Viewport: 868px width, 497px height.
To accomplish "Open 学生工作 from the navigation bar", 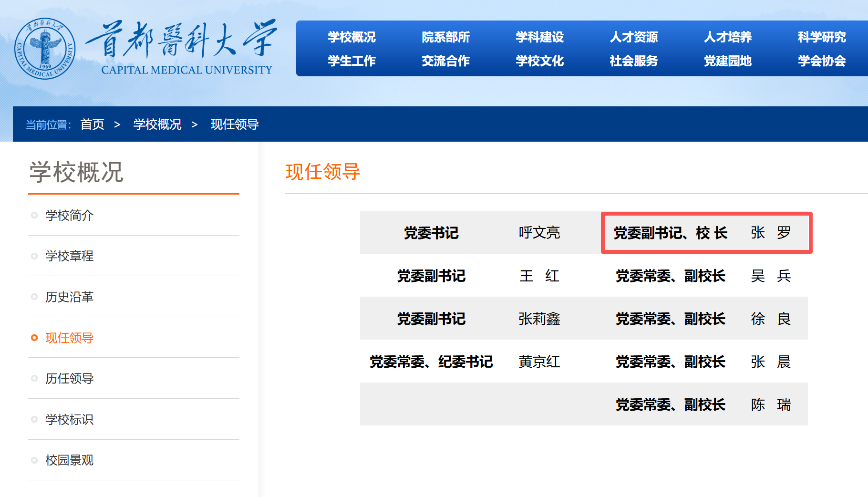I will pos(351,61).
